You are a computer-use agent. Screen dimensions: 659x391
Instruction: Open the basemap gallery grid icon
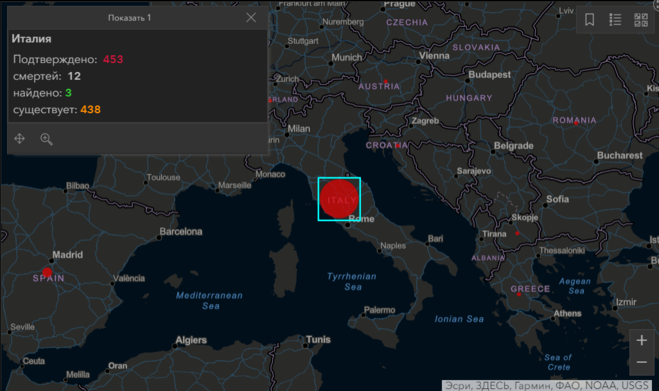(641, 20)
